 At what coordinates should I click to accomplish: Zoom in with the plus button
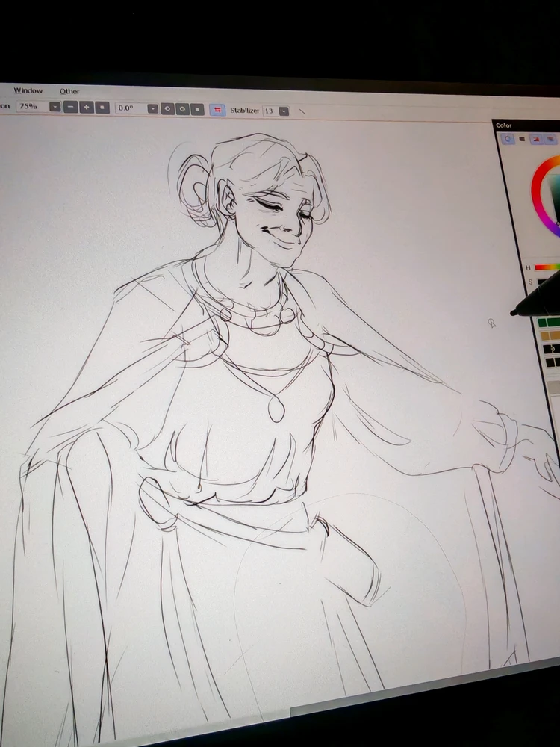(86, 107)
